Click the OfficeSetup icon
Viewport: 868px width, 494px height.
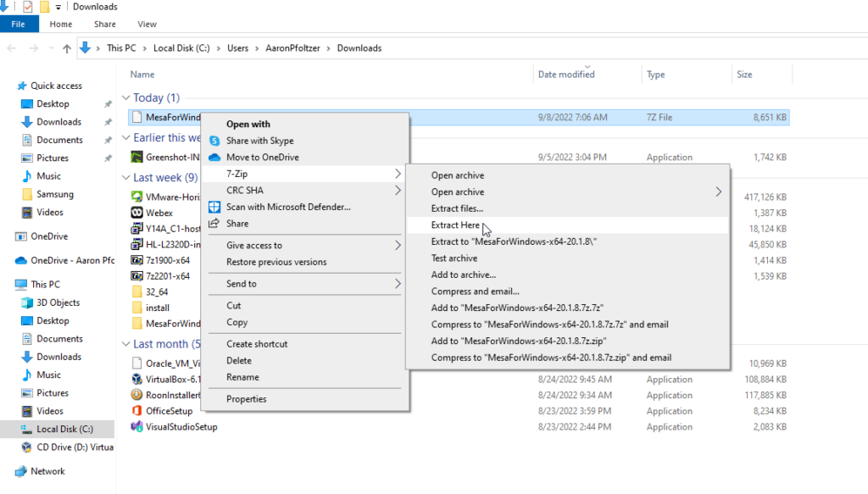point(136,411)
